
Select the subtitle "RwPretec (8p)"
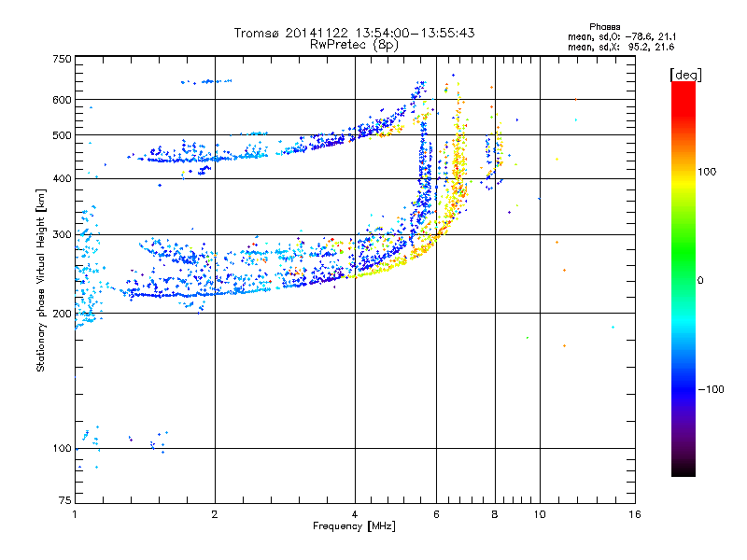pyautogui.click(x=354, y=45)
